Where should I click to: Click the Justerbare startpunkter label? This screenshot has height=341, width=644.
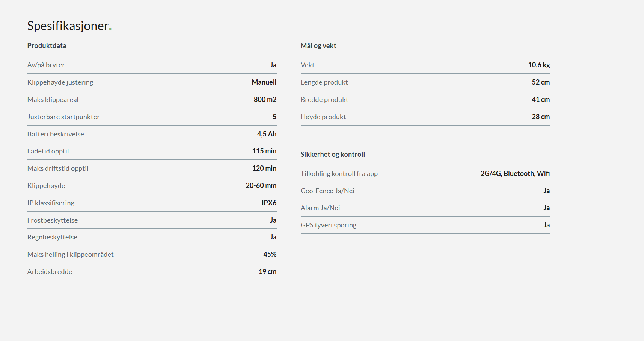tap(63, 117)
